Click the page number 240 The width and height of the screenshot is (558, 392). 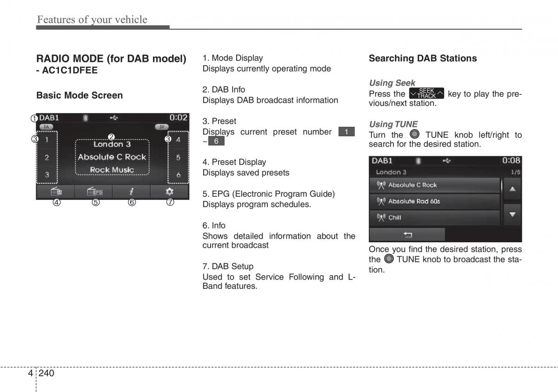pyautogui.click(x=47, y=372)
